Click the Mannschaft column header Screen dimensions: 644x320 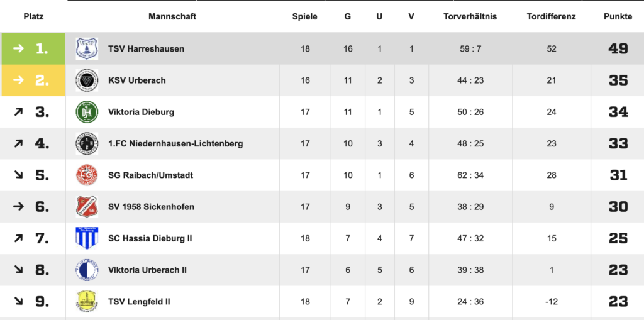coord(172,17)
